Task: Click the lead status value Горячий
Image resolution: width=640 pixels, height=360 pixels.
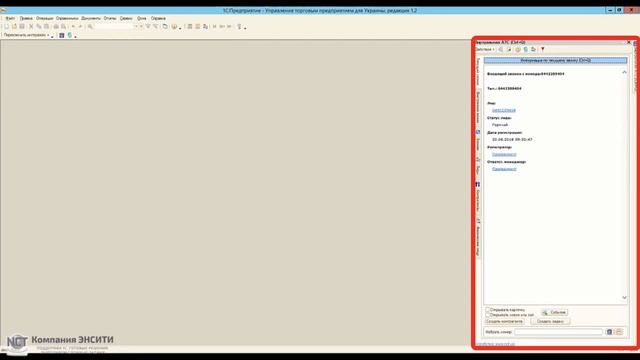Action: [500, 125]
